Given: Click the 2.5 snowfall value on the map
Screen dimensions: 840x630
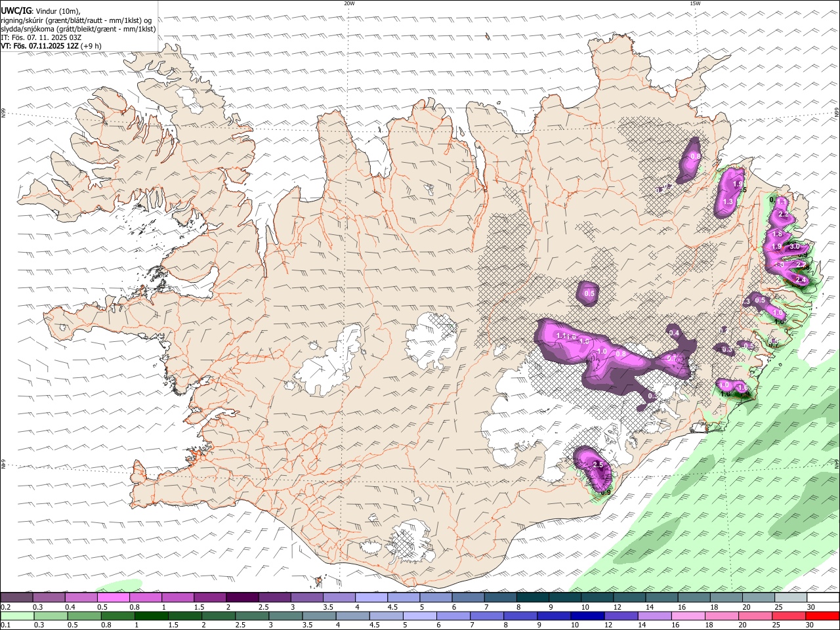Looking at the screenshot, I should point(598,465).
